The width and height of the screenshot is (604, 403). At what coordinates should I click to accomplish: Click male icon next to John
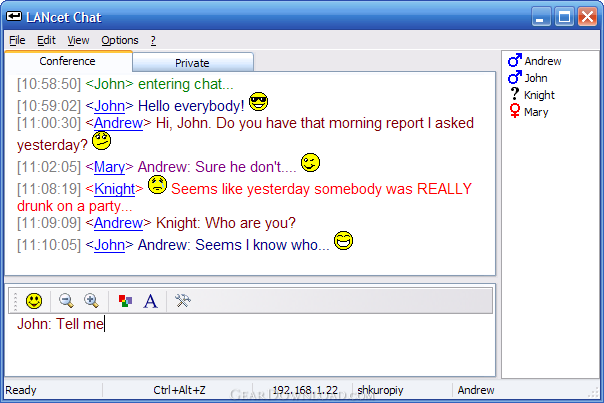point(515,77)
